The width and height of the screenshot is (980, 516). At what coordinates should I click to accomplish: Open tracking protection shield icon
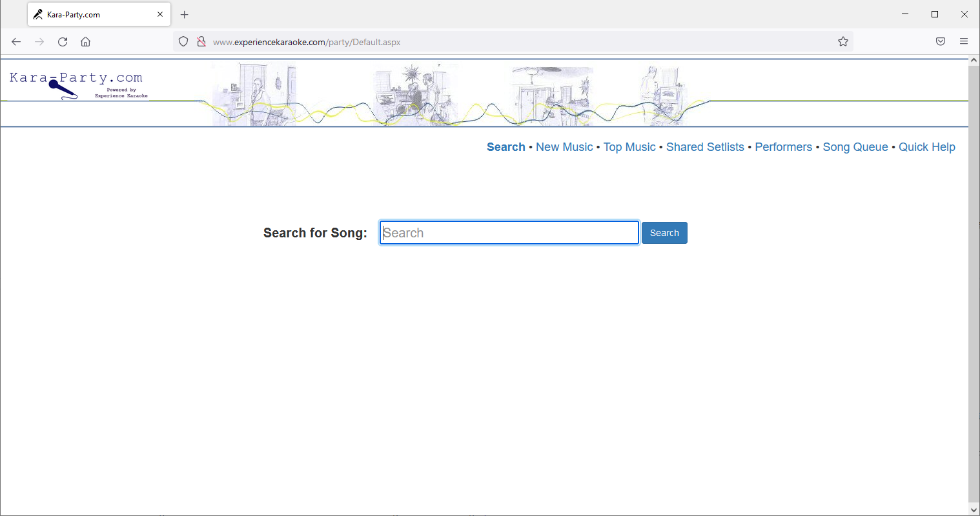pos(183,42)
